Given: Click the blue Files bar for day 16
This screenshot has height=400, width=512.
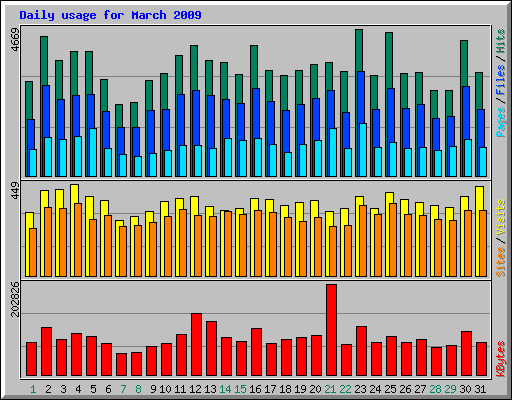Looking at the screenshot, I should point(256,113).
